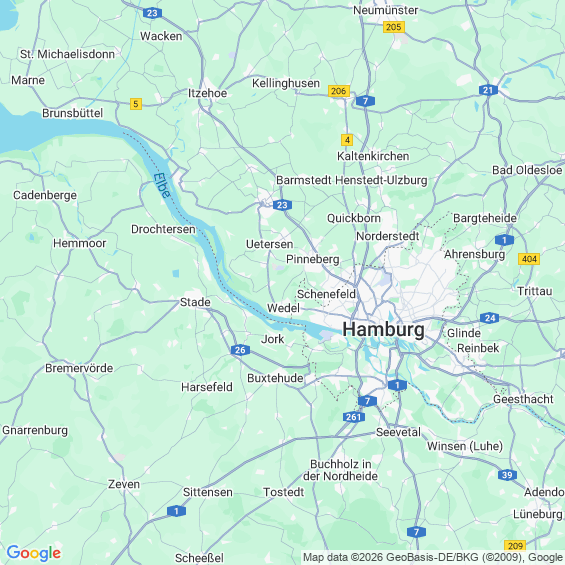
Task: Click the Map data attribution text
Action: pyautogui.click(x=433, y=557)
